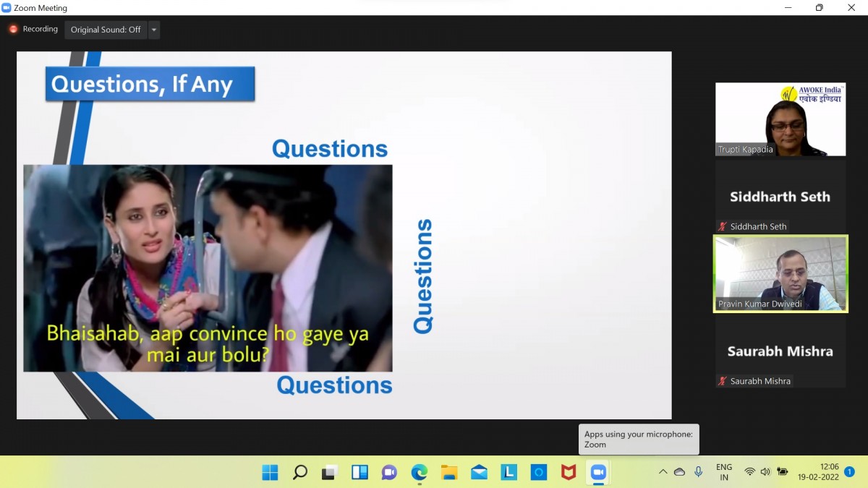This screenshot has width=868, height=488.
Task: Open McAfee from the taskbar
Action: click(569, 472)
